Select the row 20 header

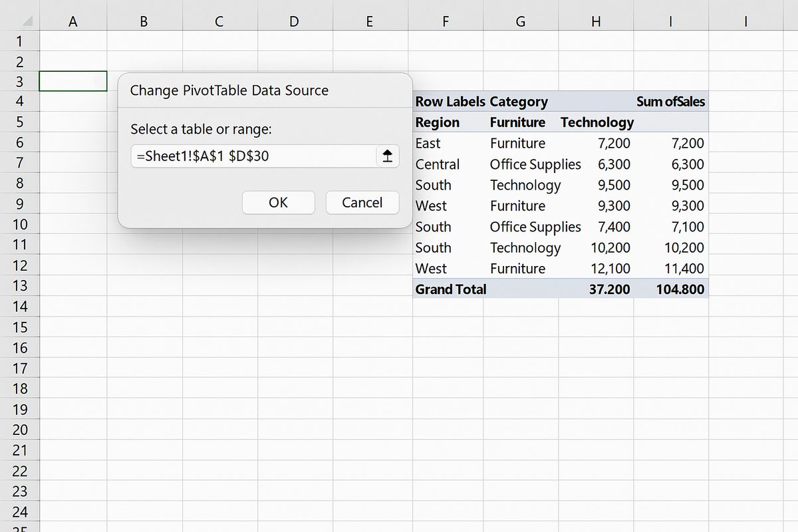[19, 429]
